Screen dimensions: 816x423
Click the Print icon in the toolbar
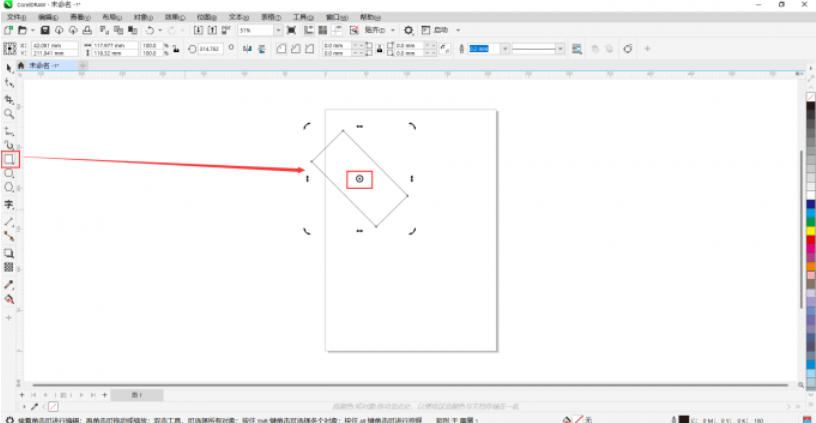click(x=87, y=31)
